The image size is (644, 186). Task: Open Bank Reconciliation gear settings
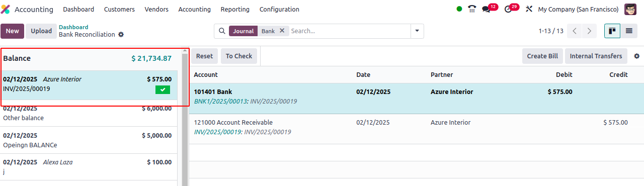click(x=121, y=35)
